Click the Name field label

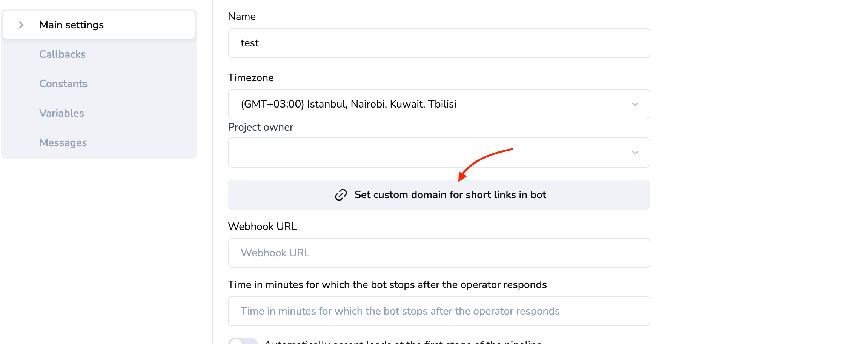(242, 17)
